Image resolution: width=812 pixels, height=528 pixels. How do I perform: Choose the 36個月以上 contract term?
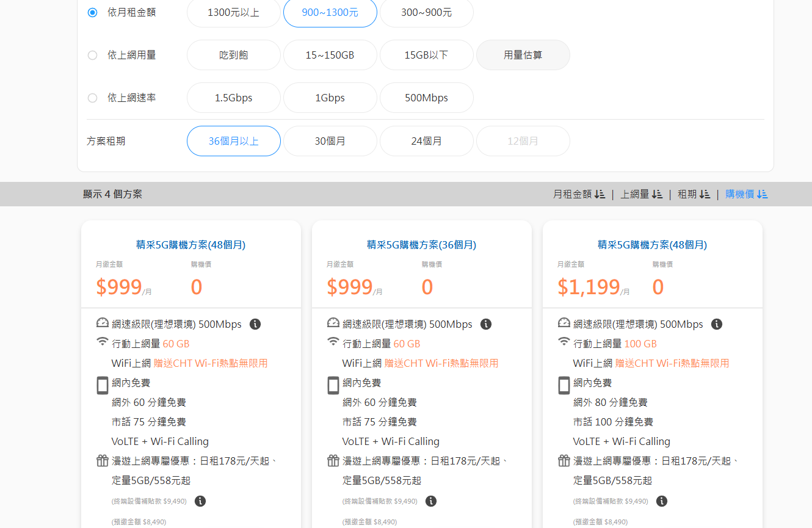tap(234, 141)
